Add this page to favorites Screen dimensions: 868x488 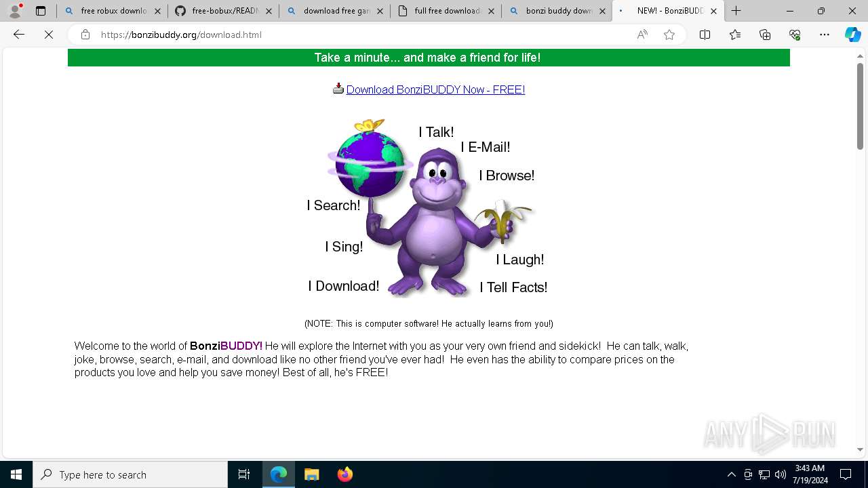click(x=669, y=35)
